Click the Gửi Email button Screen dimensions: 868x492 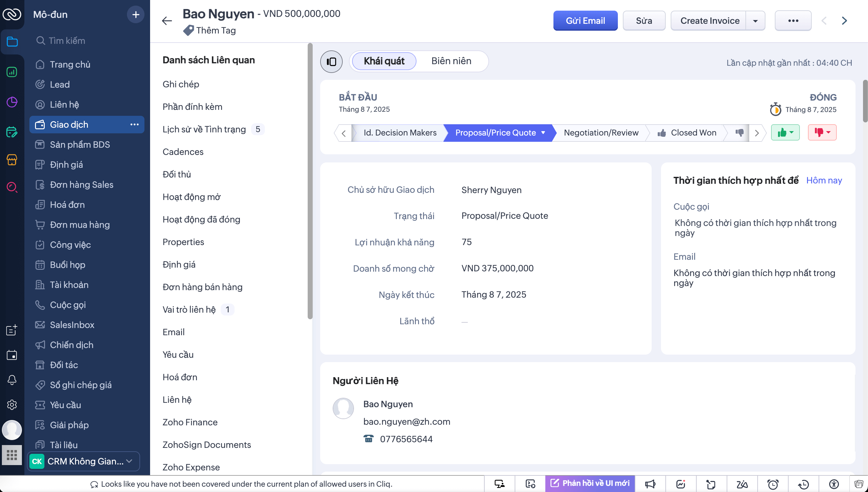(x=585, y=21)
